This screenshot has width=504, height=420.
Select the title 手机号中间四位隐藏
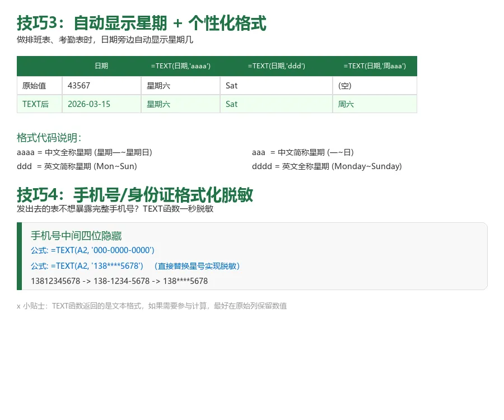[x=76, y=236]
